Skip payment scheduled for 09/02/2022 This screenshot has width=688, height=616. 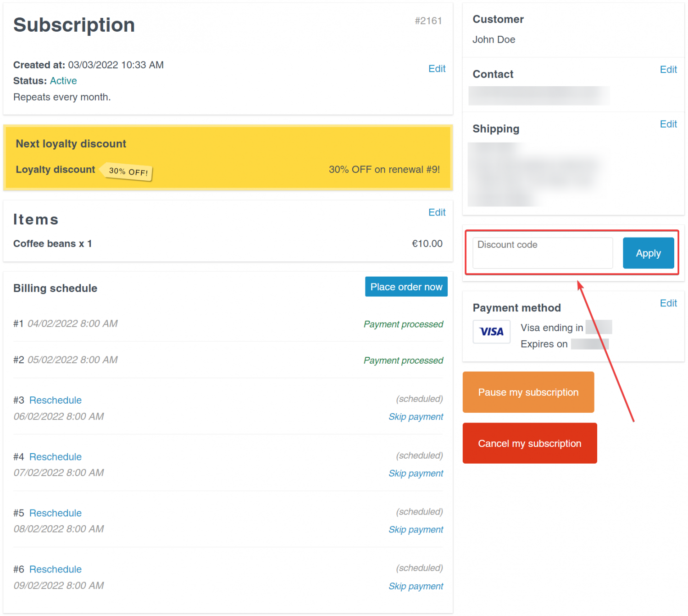416,587
